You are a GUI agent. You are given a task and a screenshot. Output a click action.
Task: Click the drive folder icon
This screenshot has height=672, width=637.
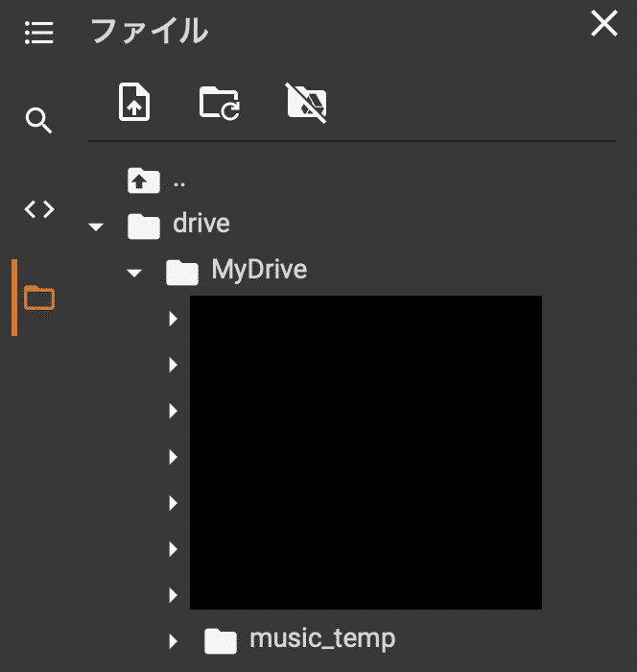(x=143, y=226)
